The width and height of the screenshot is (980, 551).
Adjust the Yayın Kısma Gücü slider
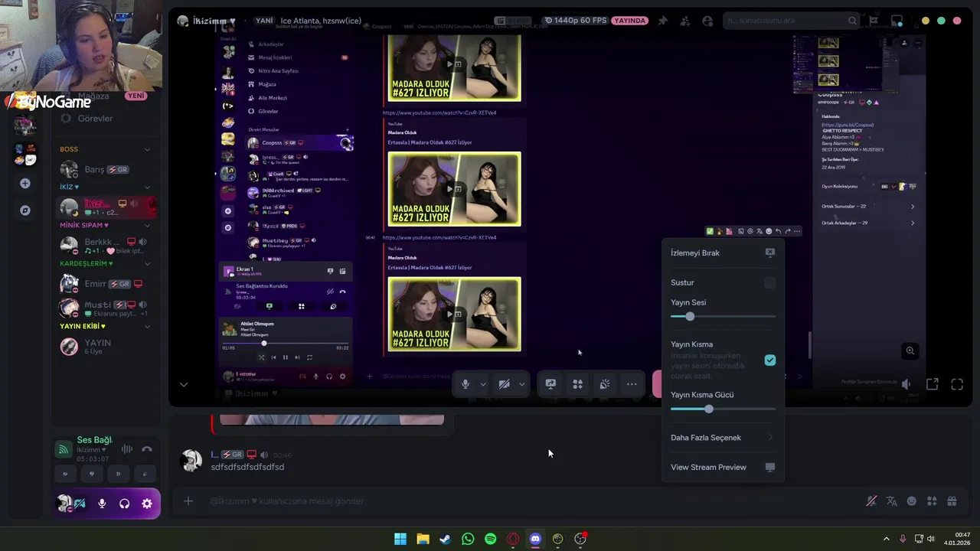click(x=723, y=409)
